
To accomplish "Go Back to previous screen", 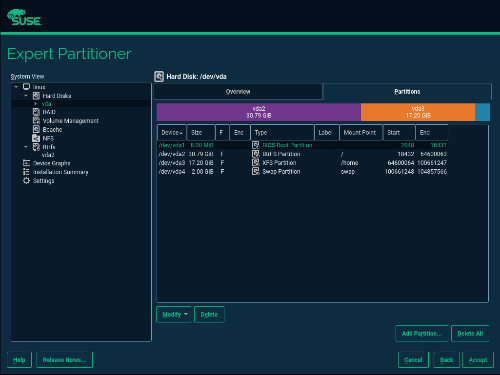I will click(446, 360).
